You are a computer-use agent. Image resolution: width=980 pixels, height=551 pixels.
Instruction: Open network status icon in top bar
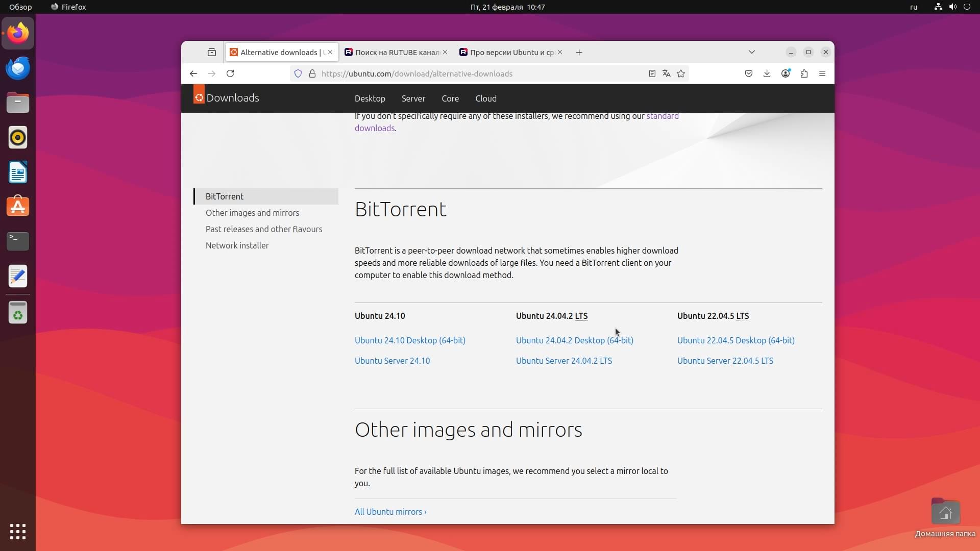point(938,7)
